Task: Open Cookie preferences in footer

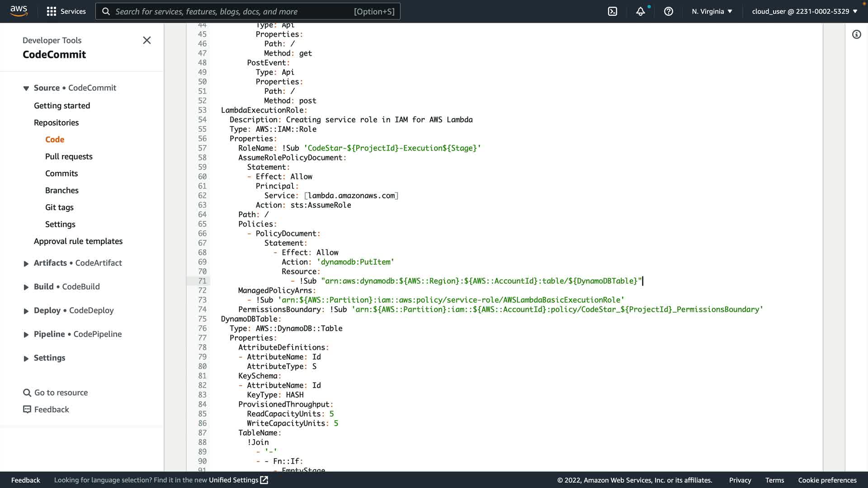Action: click(x=827, y=480)
